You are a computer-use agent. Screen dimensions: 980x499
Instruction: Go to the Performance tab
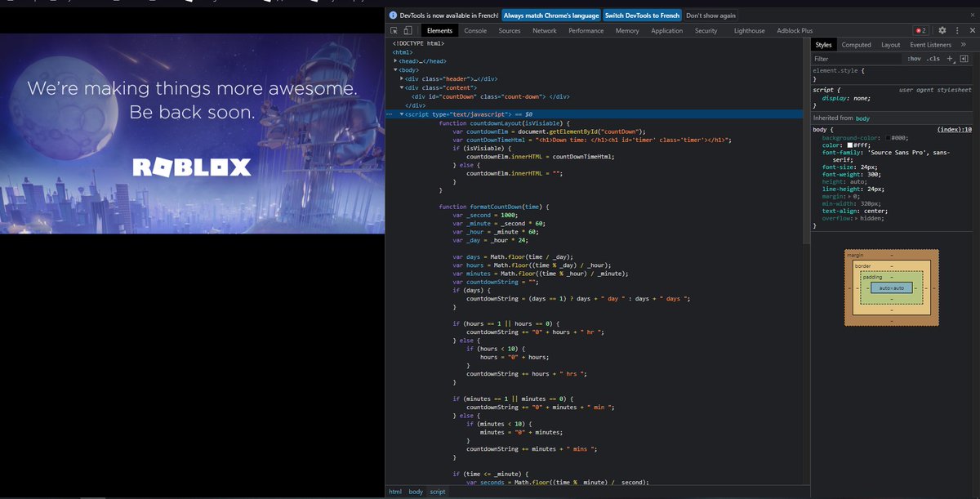(x=586, y=30)
